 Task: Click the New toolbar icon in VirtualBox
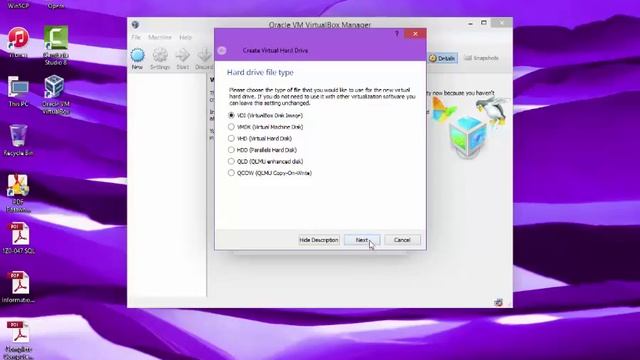click(138, 59)
